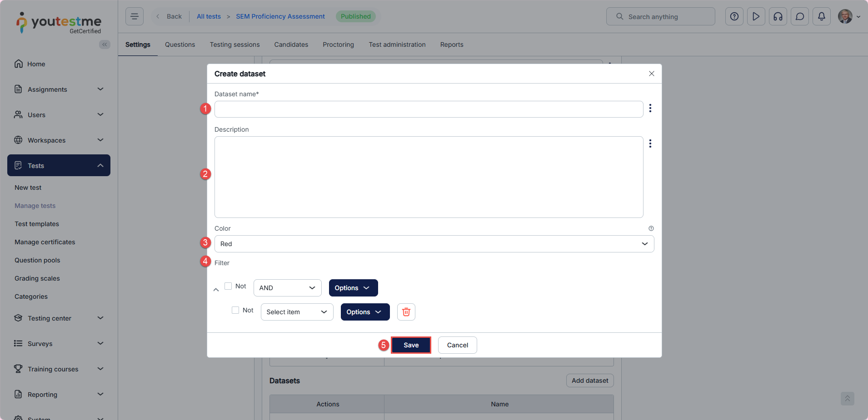The width and height of the screenshot is (868, 420).
Task: Open the headset support icon
Action: click(778, 16)
